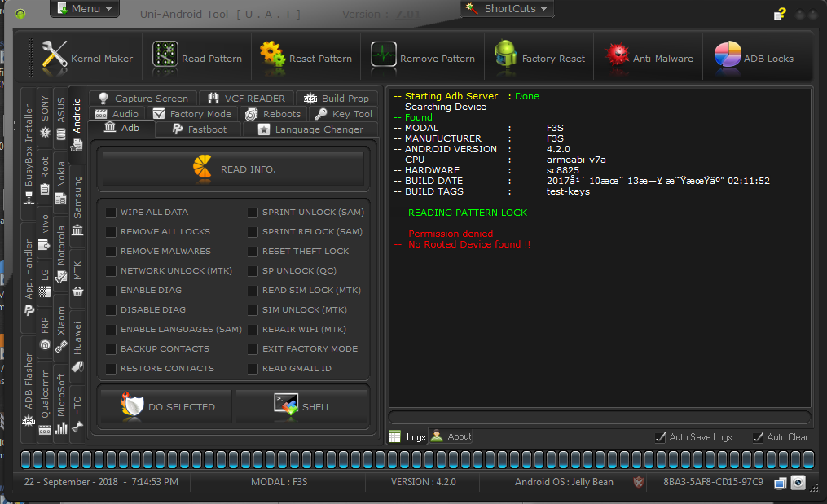Viewport: 827px width, 504px height.
Task: Open the About tab
Action: tap(451, 436)
